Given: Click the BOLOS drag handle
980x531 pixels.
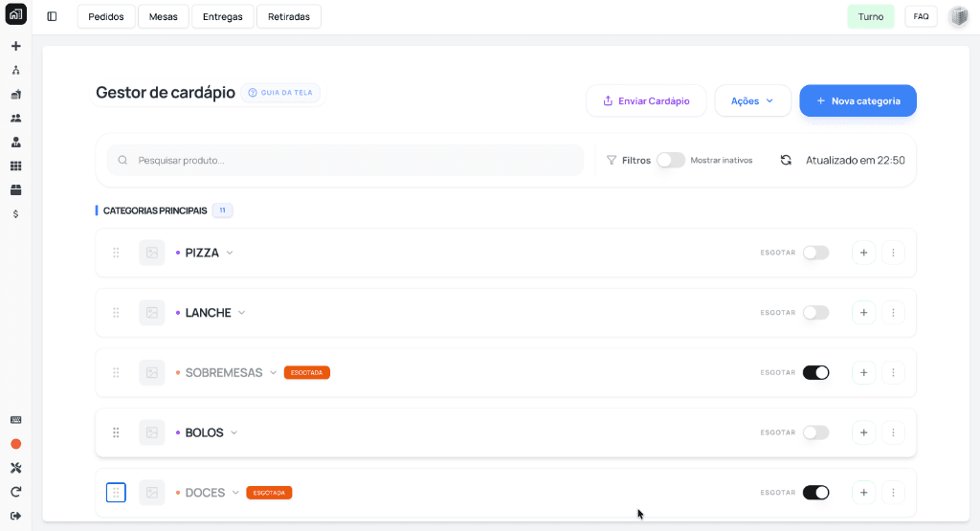Looking at the screenshot, I should pyautogui.click(x=116, y=432).
